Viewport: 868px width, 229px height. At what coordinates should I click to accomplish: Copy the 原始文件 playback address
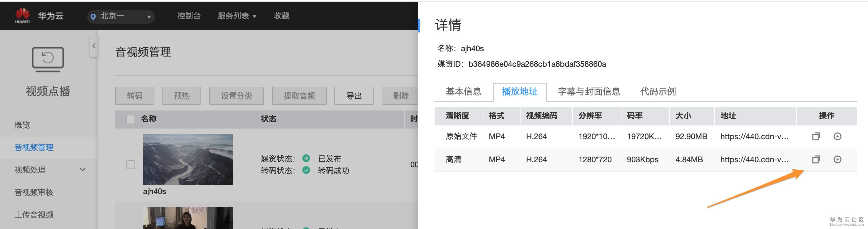pos(816,136)
